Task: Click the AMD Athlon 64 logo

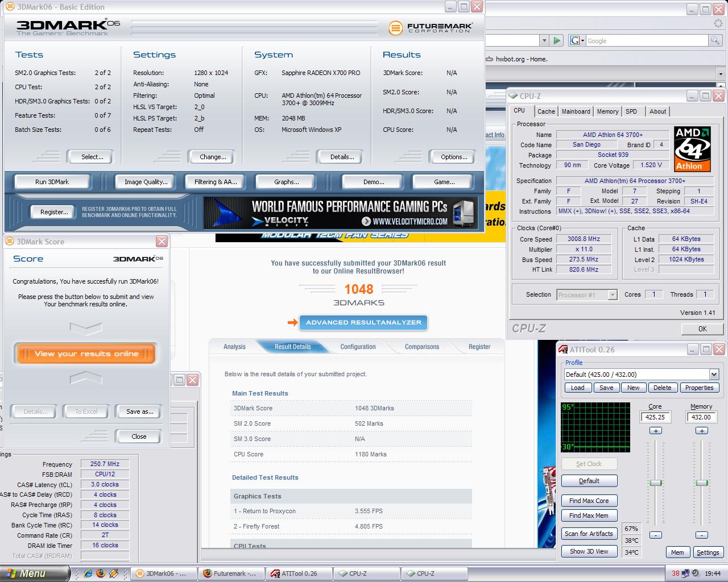Action: point(692,148)
